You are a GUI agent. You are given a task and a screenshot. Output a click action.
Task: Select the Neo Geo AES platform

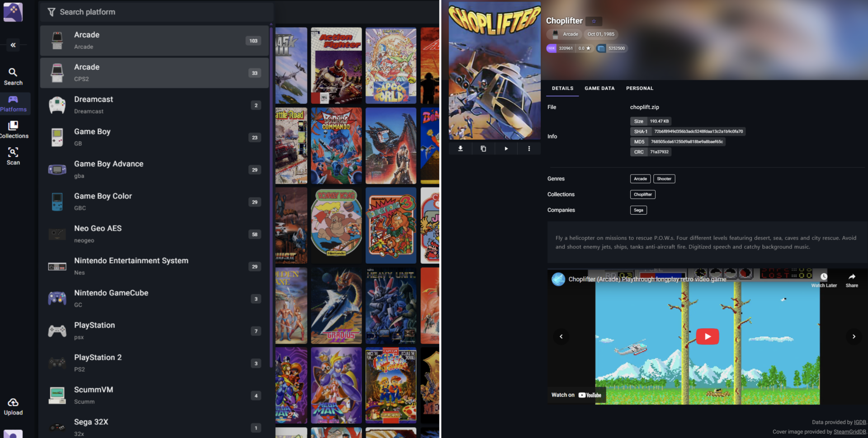coord(154,234)
